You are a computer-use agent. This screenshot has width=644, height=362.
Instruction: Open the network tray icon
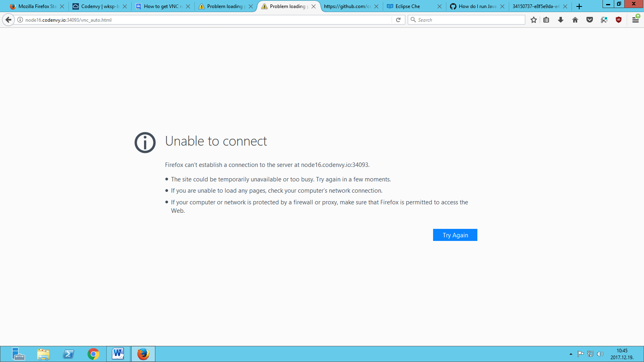(x=590, y=354)
